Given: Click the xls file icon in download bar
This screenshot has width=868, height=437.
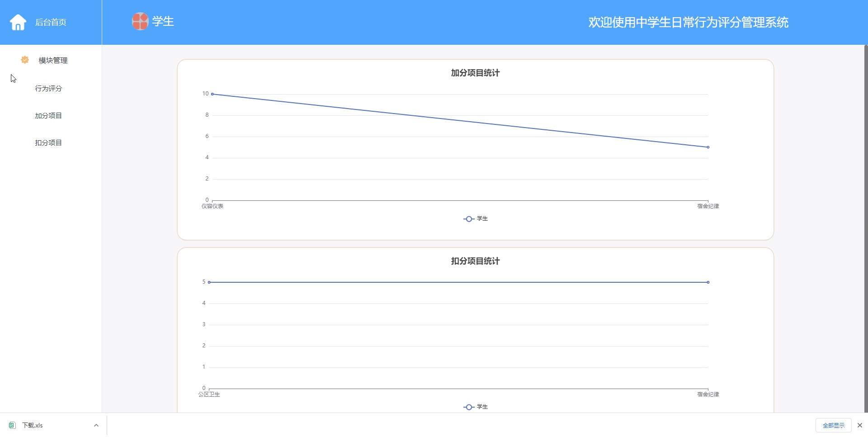Looking at the screenshot, I should 12,425.
